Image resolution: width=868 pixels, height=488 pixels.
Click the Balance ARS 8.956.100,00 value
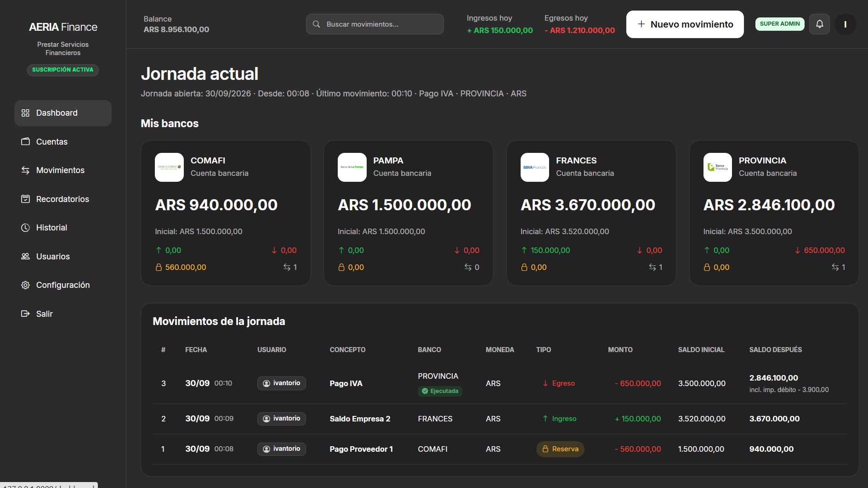pos(176,29)
